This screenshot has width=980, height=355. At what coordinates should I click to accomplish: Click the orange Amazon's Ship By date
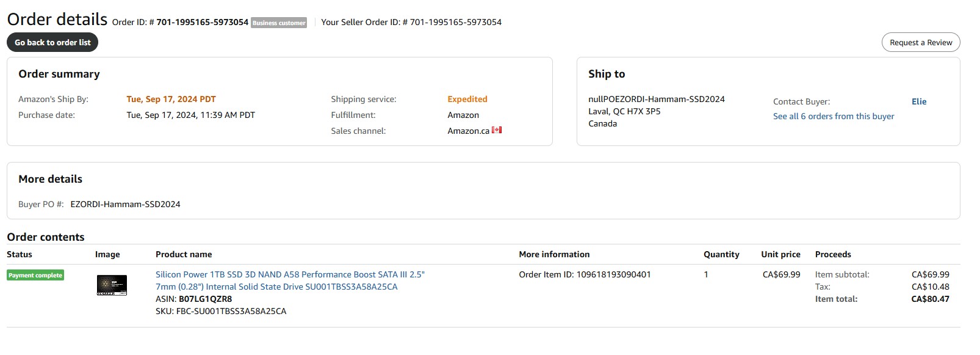click(x=171, y=99)
